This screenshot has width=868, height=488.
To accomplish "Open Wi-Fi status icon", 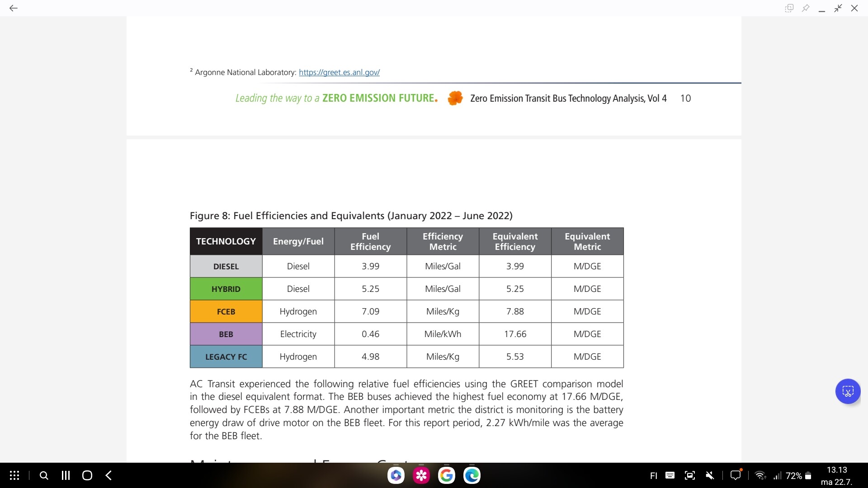I will point(760,475).
